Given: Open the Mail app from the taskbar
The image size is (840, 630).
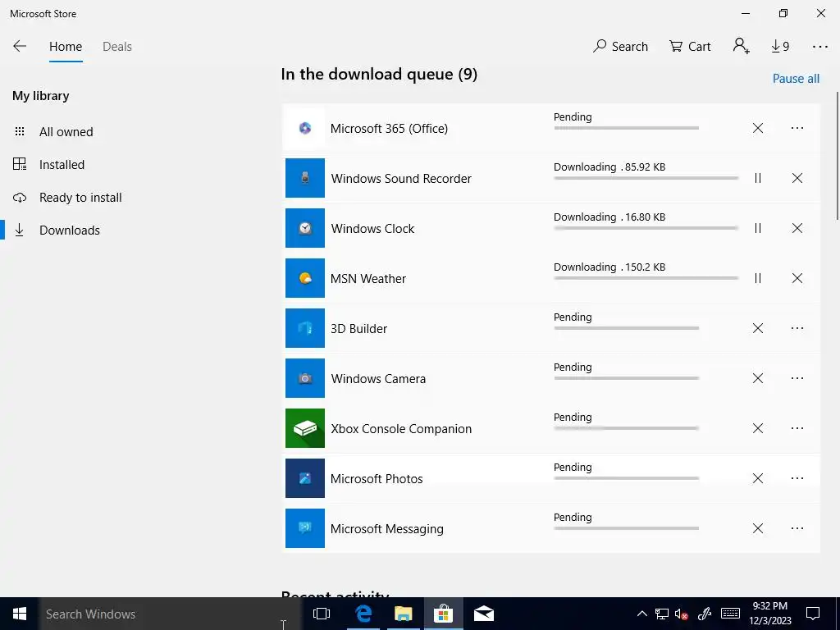Looking at the screenshot, I should click(x=484, y=614).
